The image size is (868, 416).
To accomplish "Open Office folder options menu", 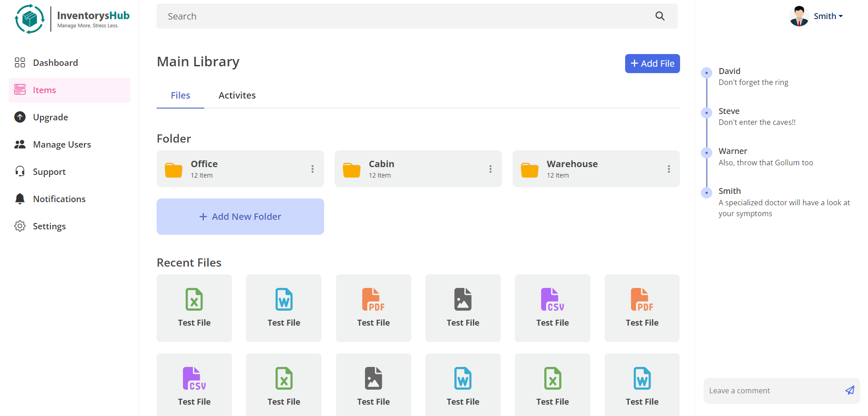I will (312, 169).
